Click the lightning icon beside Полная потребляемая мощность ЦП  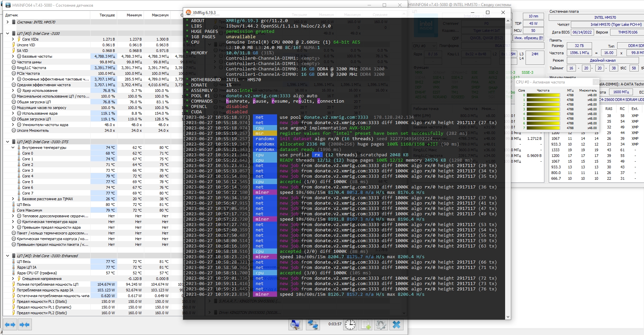(14, 284)
